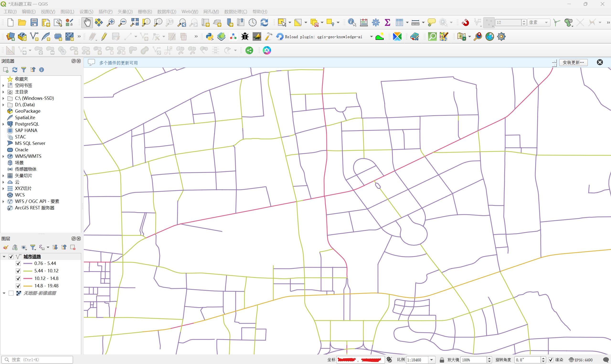Click the Identify Features tool

[351, 23]
